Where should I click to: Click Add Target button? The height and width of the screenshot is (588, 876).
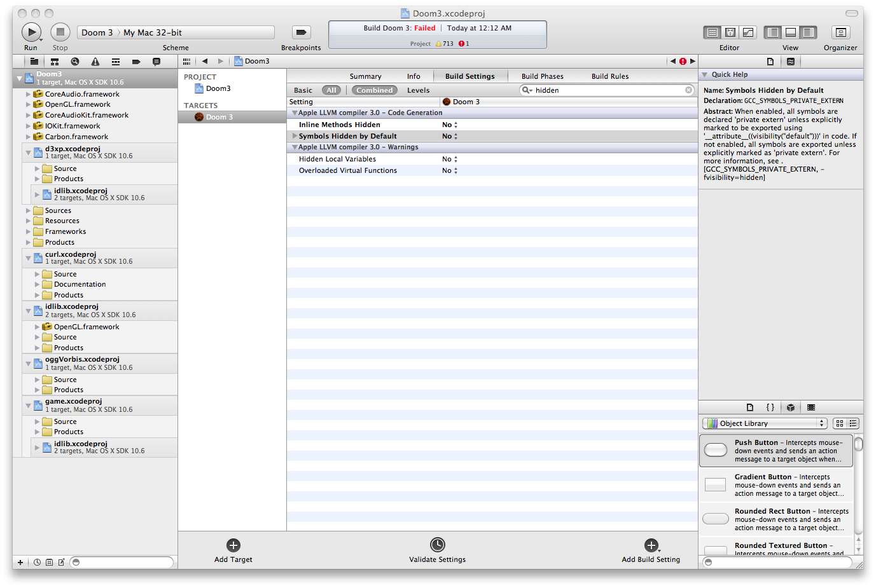(233, 550)
